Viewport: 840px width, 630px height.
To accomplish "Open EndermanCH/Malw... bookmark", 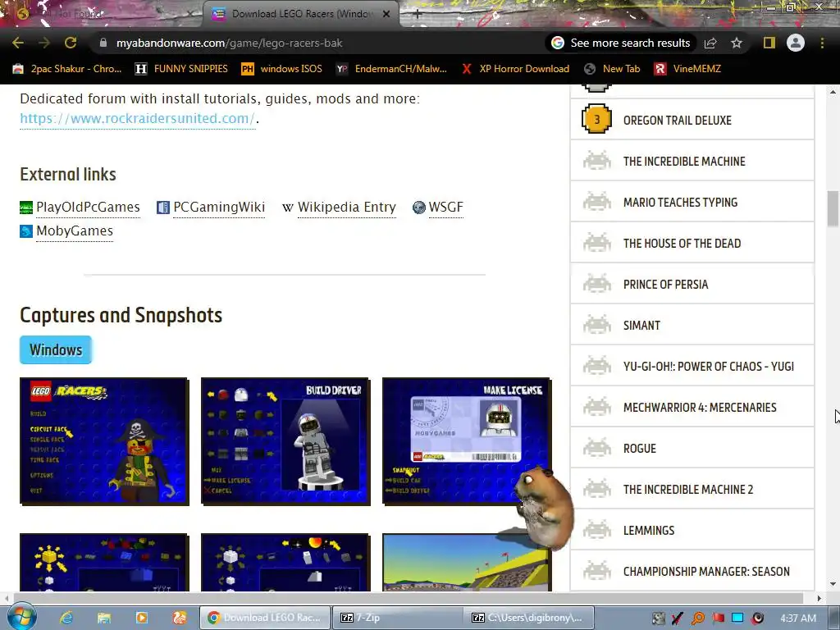I will point(391,69).
